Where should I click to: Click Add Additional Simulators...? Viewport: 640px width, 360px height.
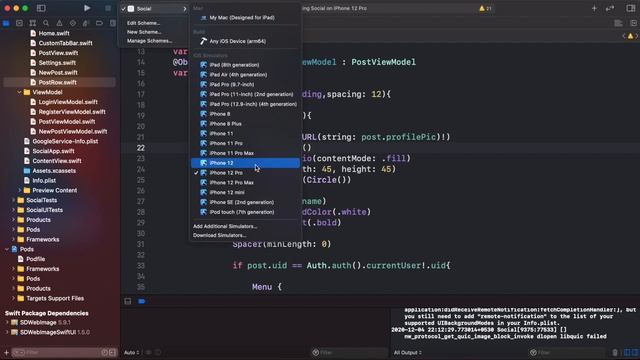tap(225, 226)
